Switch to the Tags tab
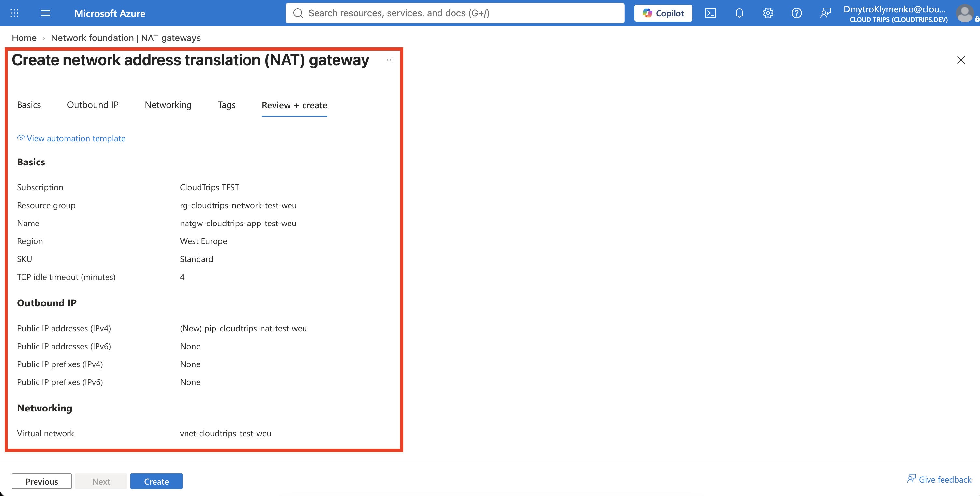 (x=227, y=105)
